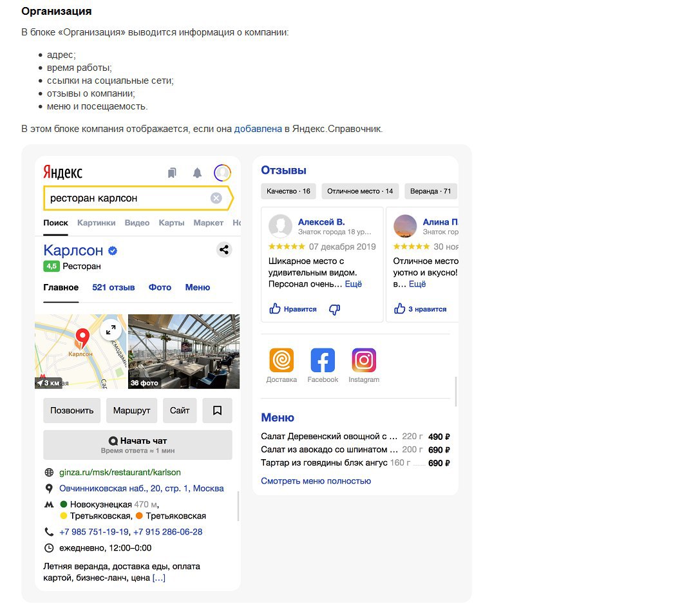Screen dimensions: 700x606
Task: Click menu item Салат Деревенский овощной
Action: tap(355, 437)
